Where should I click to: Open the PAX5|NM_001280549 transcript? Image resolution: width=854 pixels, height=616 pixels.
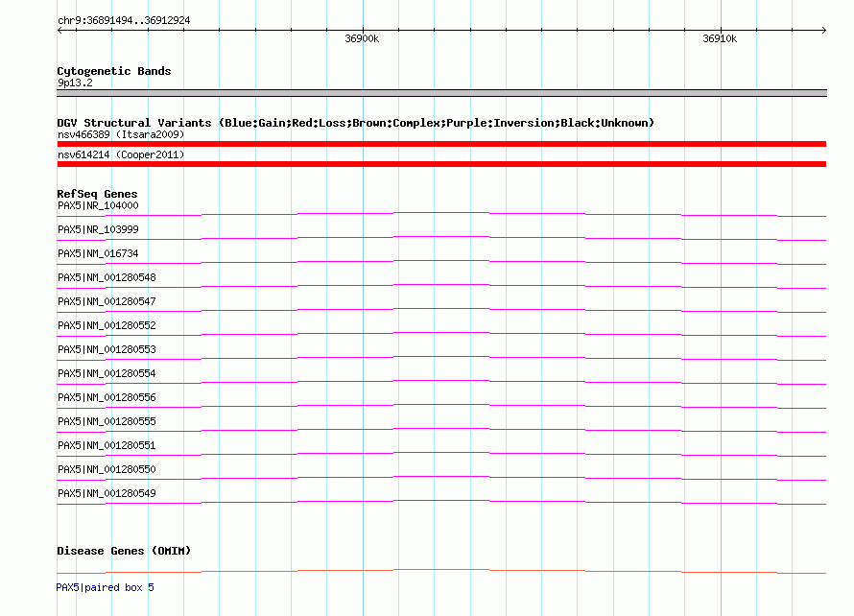(107, 493)
